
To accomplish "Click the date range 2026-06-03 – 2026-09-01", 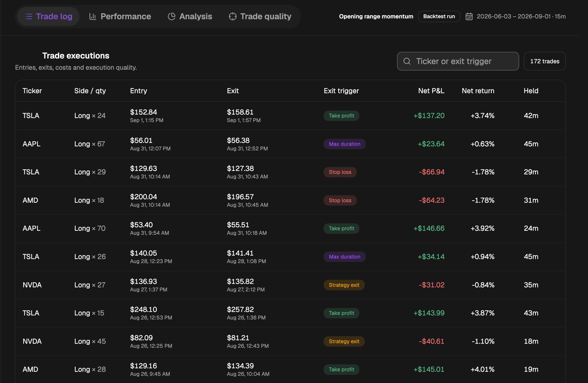I will [x=514, y=16].
